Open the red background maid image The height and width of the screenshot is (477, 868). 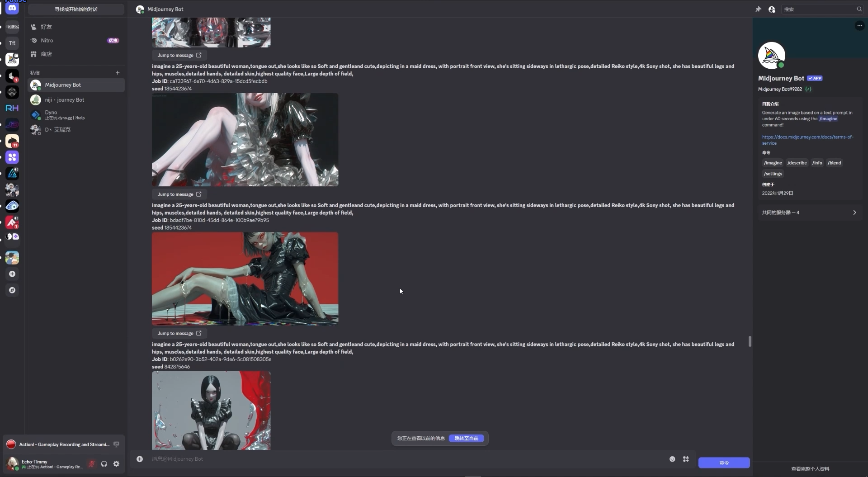(x=245, y=279)
